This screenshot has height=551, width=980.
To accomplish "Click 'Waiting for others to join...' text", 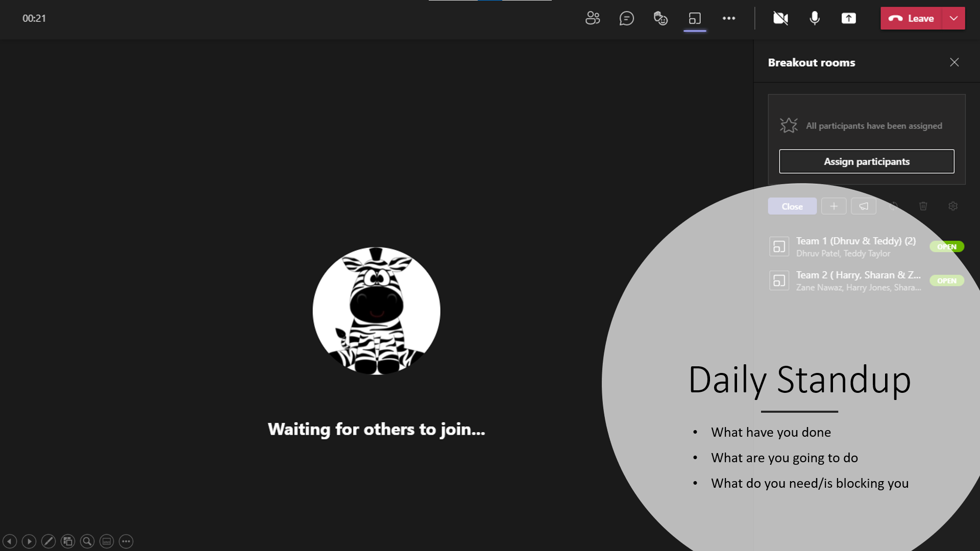I will [376, 430].
